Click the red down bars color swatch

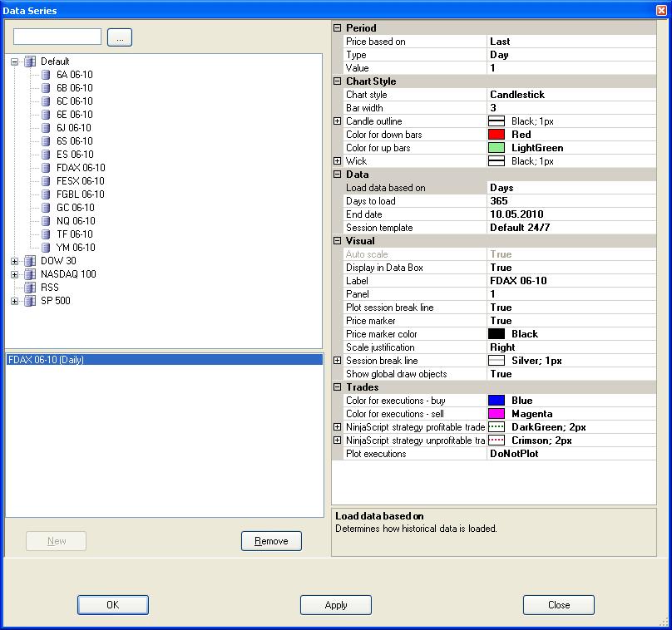(x=497, y=135)
